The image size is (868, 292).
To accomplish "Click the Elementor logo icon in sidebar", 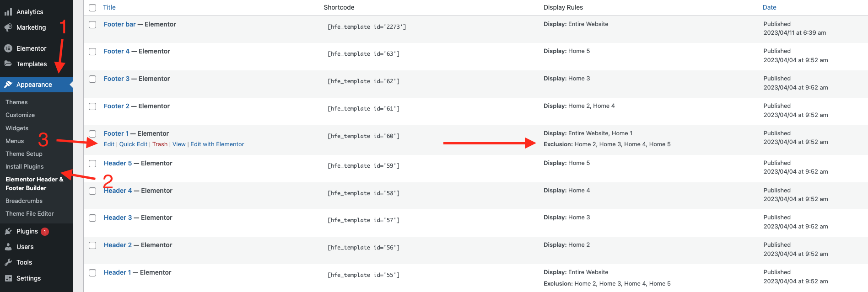I will point(8,48).
